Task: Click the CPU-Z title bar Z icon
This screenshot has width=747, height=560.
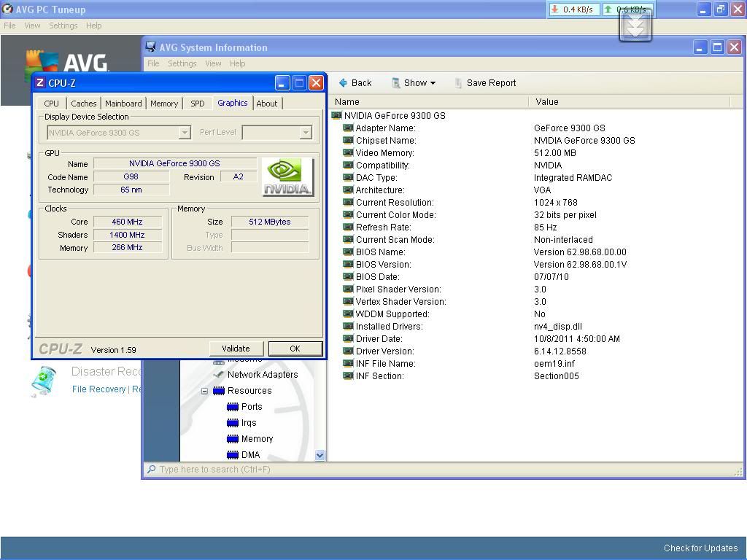Action: tap(40, 83)
